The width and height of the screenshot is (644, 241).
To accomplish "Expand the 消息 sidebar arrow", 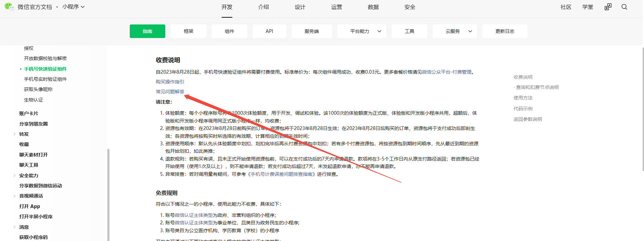I will point(15,227).
